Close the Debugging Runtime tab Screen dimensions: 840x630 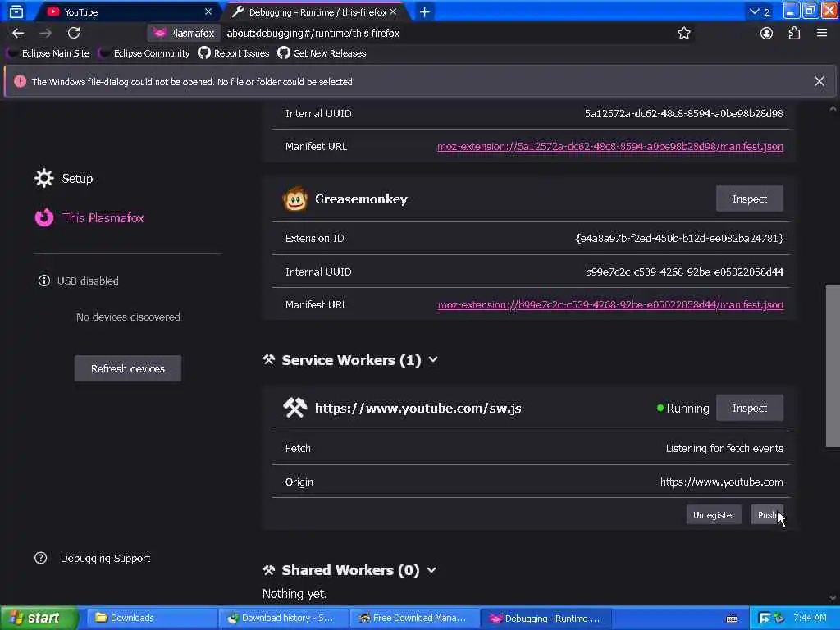tap(393, 11)
